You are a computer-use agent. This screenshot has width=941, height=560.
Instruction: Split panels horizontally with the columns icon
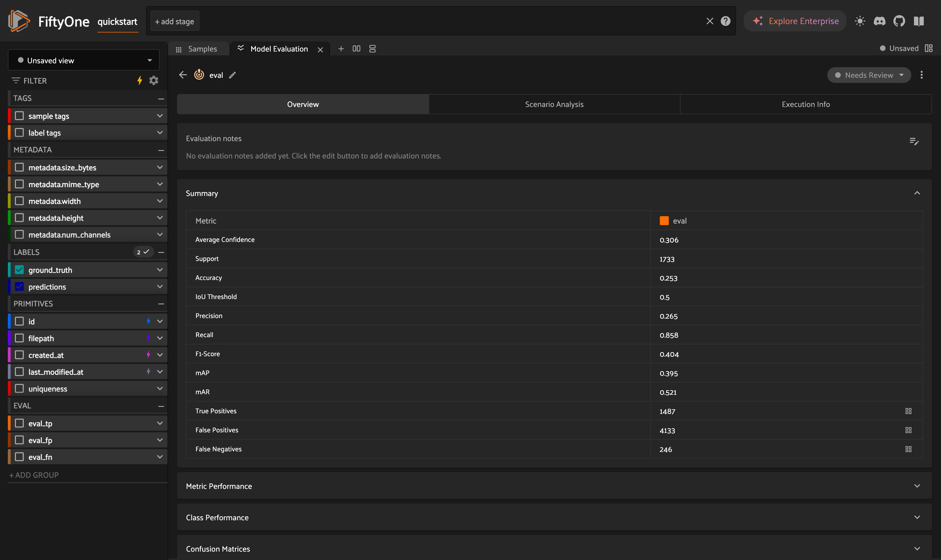(x=356, y=49)
